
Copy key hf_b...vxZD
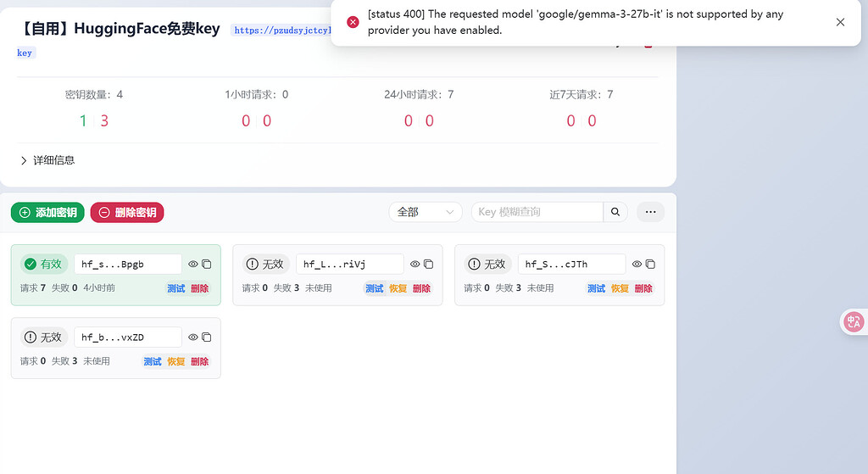(207, 337)
